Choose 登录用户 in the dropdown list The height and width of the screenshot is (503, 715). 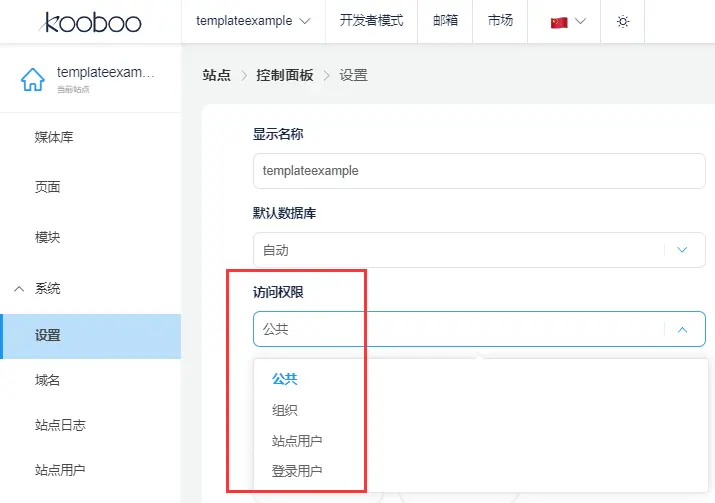(x=297, y=471)
